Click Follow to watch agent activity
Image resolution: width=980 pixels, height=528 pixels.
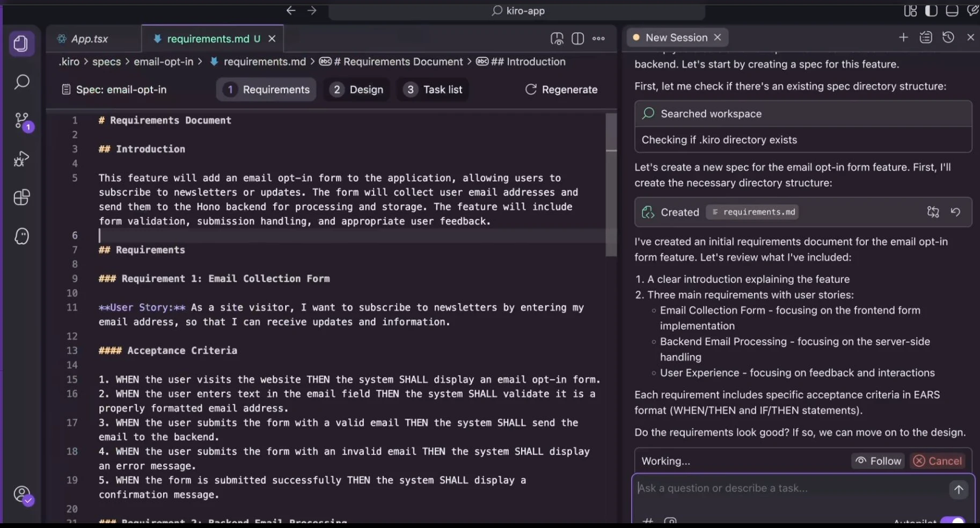pyautogui.click(x=878, y=461)
